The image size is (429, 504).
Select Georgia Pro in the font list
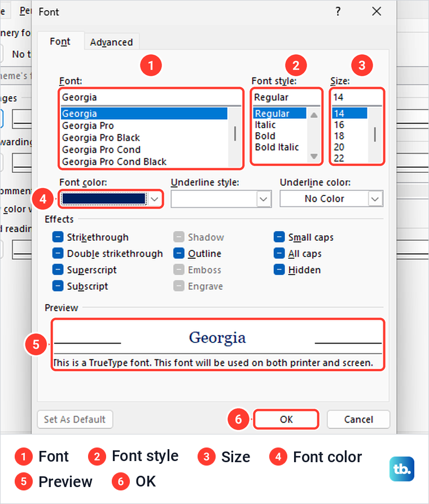[144, 125]
